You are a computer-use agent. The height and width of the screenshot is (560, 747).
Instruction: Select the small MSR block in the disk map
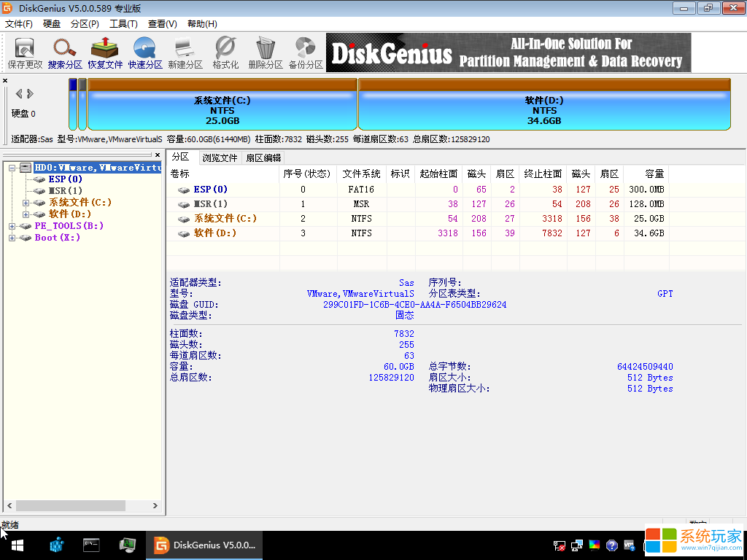click(x=82, y=104)
